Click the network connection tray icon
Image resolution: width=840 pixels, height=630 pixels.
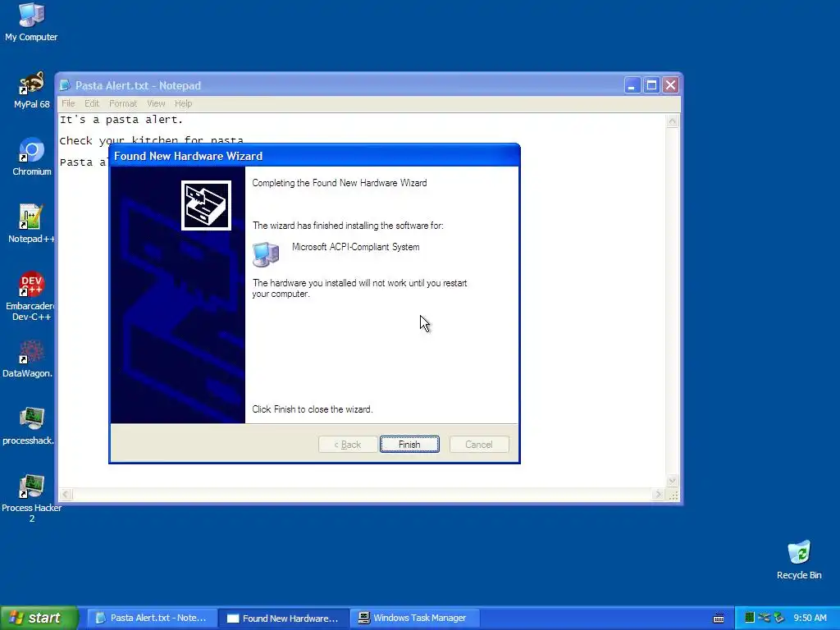coord(764,618)
